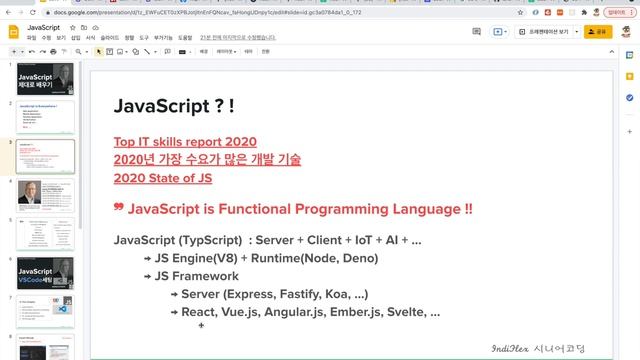The image size is (640, 360).
Task: Open the Present options dropdown arrow
Action: (577, 31)
